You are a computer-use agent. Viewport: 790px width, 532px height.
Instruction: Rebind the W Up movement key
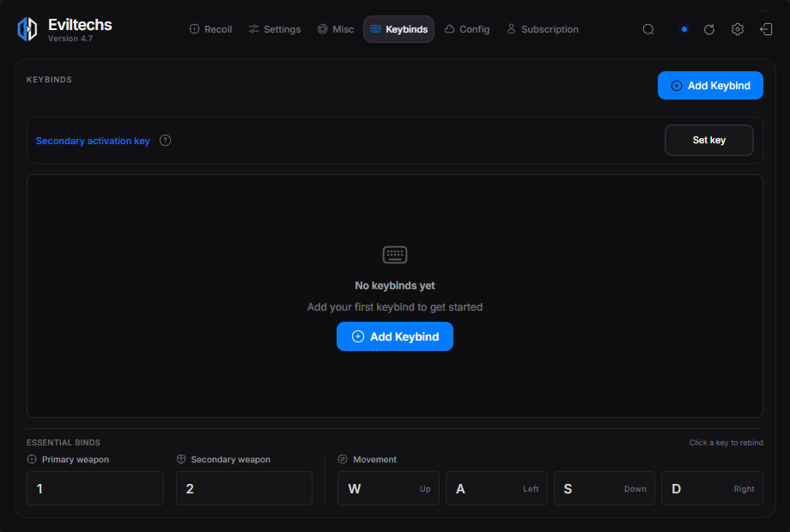(x=388, y=488)
